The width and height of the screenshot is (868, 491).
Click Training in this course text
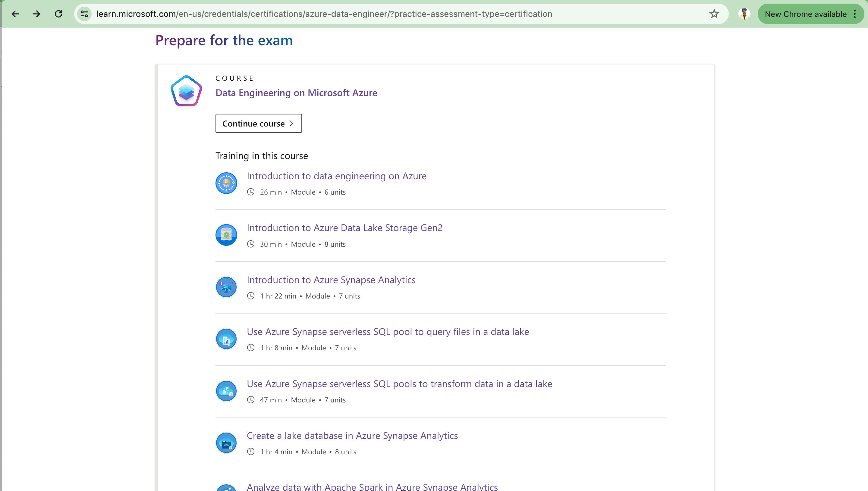click(261, 156)
